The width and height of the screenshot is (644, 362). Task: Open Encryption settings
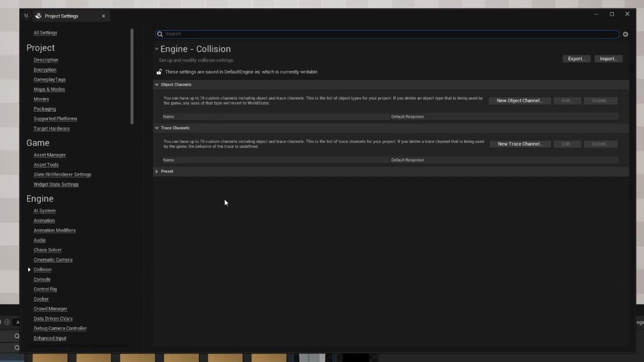point(45,70)
